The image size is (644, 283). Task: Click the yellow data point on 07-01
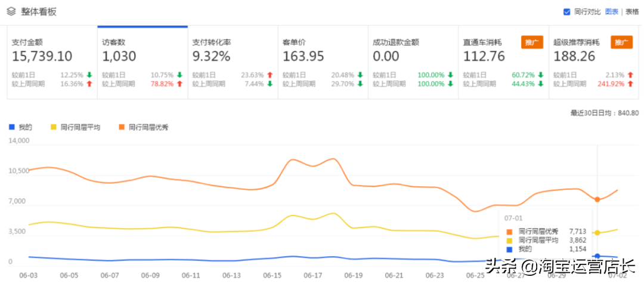click(x=597, y=233)
